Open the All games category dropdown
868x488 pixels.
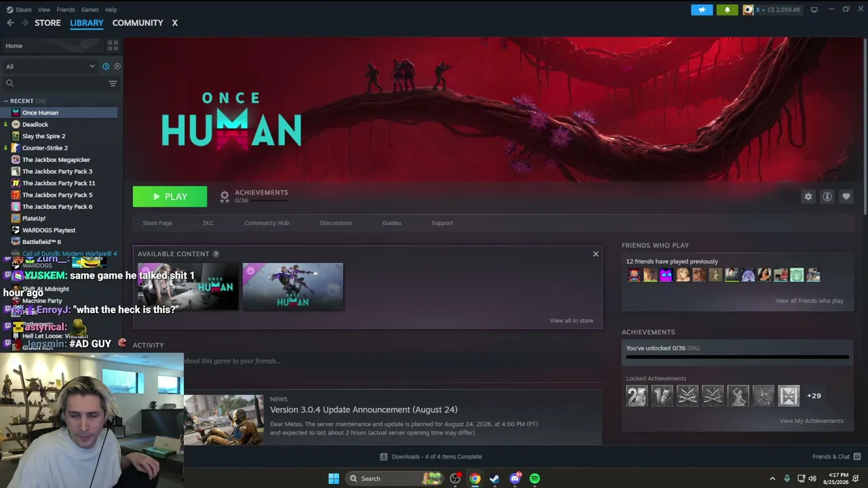(x=51, y=66)
